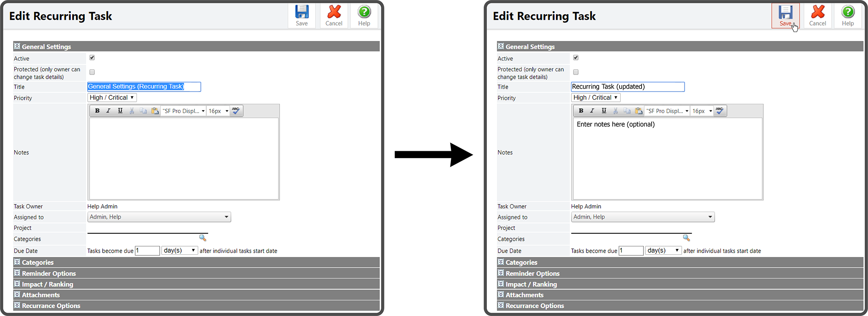Click the Save floppy-disk icon in the left panel
This screenshot has width=868, height=316.
[x=302, y=12]
